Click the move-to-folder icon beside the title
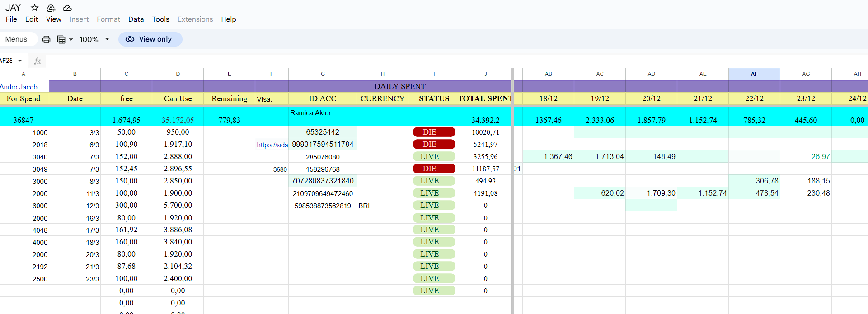 coord(51,8)
